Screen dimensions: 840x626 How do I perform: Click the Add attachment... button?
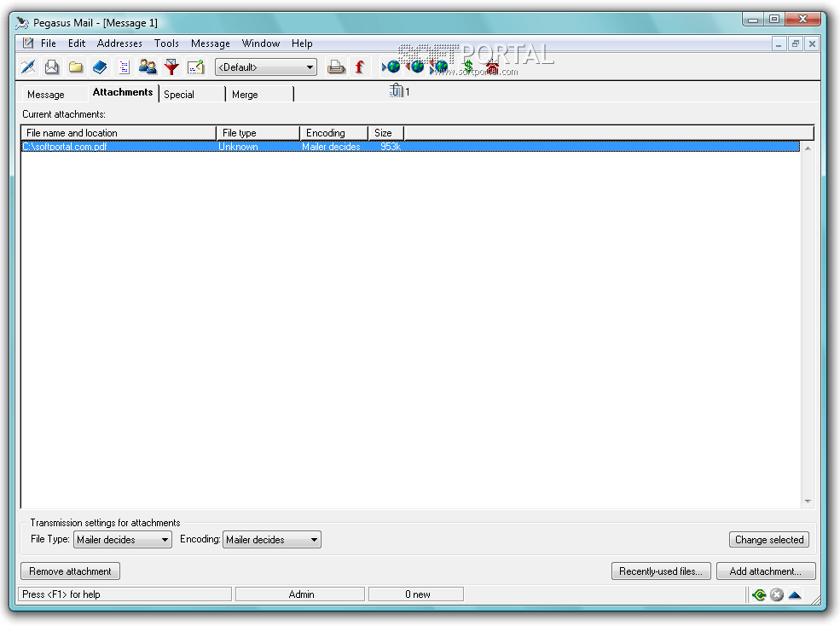pyautogui.click(x=766, y=571)
